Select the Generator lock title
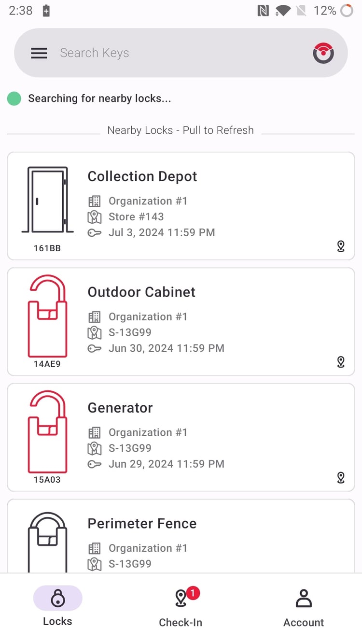The width and height of the screenshot is (362, 644). click(x=120, y=408)
